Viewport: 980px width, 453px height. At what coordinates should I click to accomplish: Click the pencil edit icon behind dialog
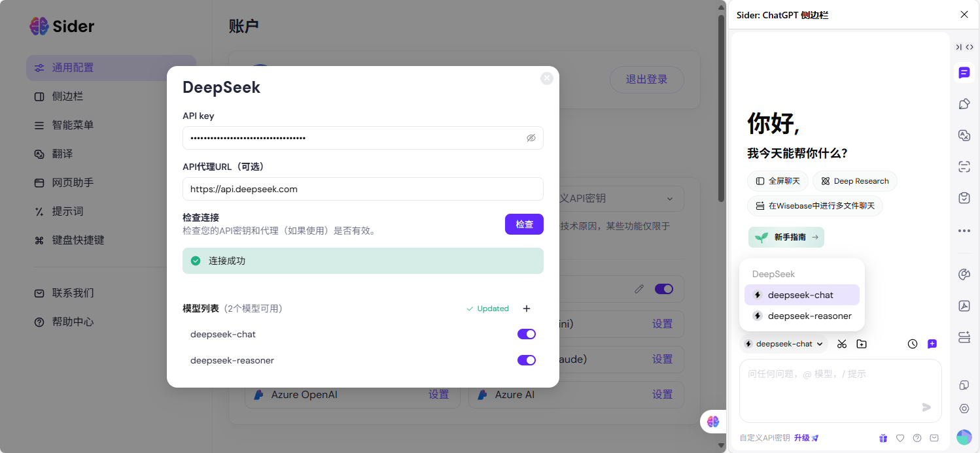(639, 288)
